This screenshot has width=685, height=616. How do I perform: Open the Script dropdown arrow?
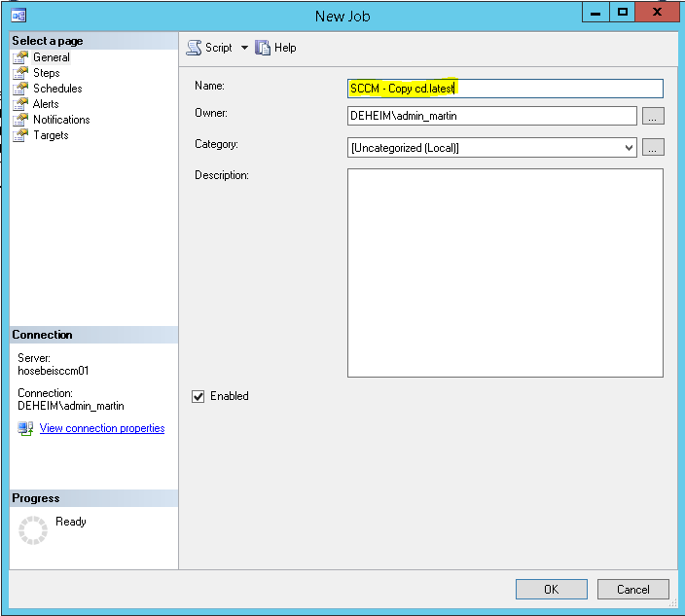click(x=244, y=48)
